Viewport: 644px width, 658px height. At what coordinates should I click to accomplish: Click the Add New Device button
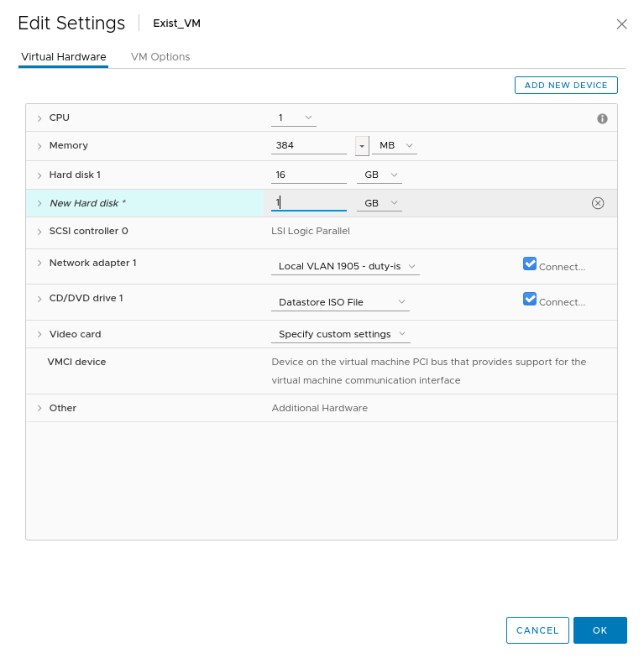tap(566, 86)
